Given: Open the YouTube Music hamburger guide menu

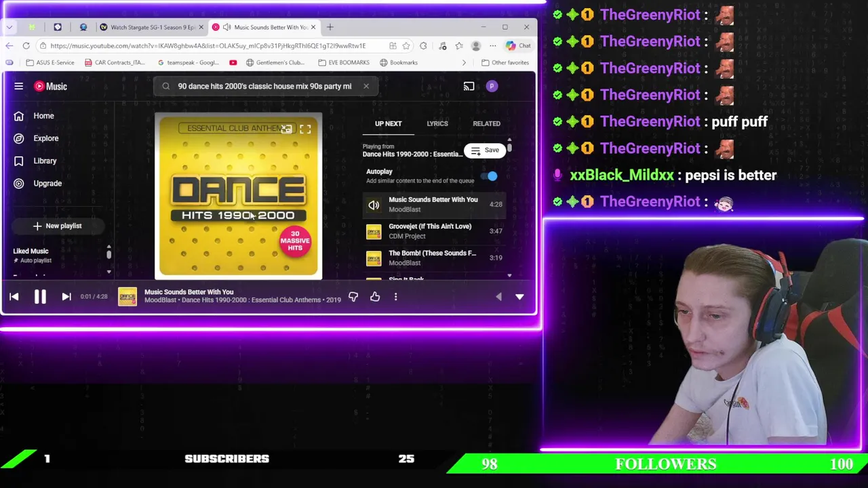Looking at the screenshot, I should click(19, 86).
